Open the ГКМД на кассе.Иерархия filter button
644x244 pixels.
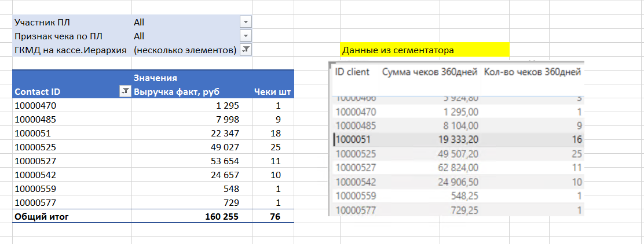246,50
